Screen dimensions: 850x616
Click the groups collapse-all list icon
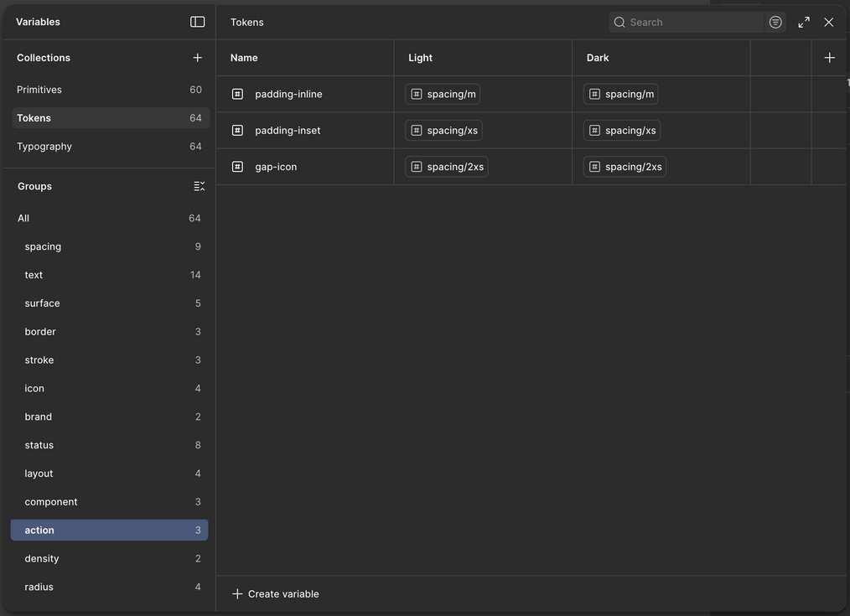click(x=199, y=186)
